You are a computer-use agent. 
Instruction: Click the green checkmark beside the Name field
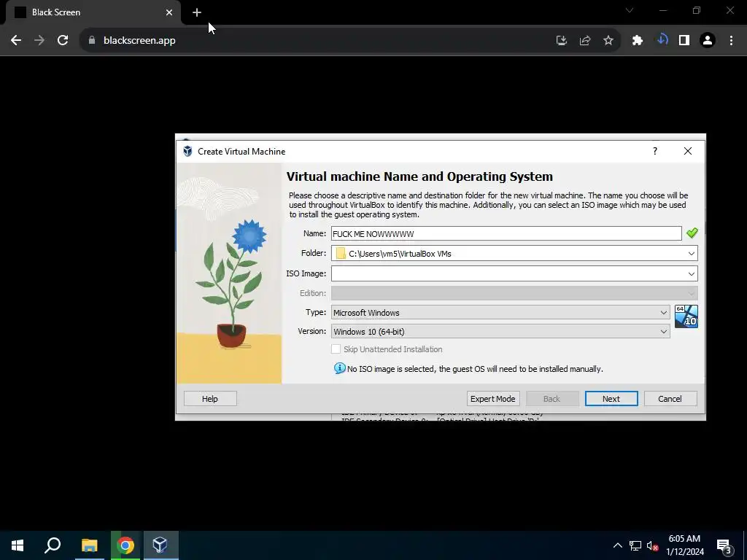point(692,233)
